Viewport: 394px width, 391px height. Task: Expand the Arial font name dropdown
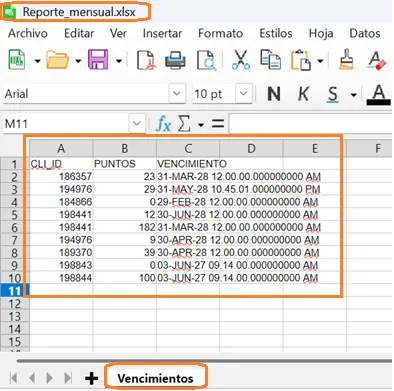coord(177,94)
